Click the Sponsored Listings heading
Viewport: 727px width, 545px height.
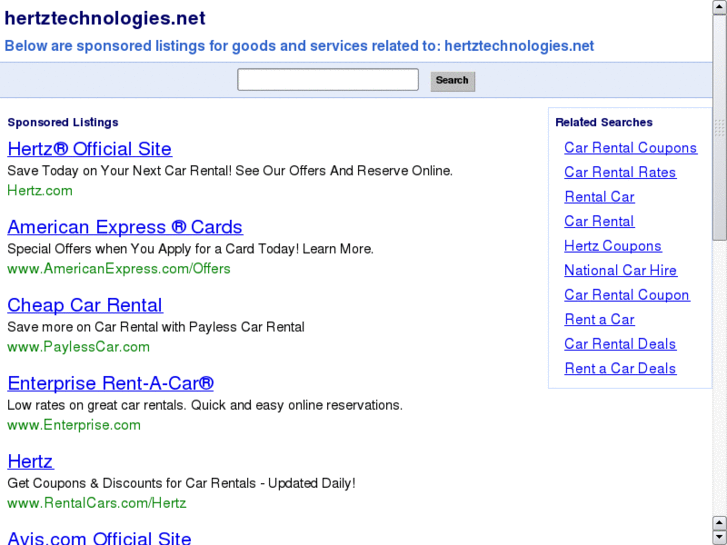tap(63, 122)
